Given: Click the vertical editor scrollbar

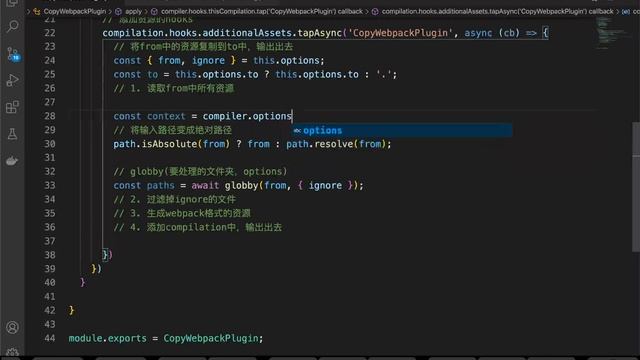Looking at the screenshot, I should tap(636, 187).
